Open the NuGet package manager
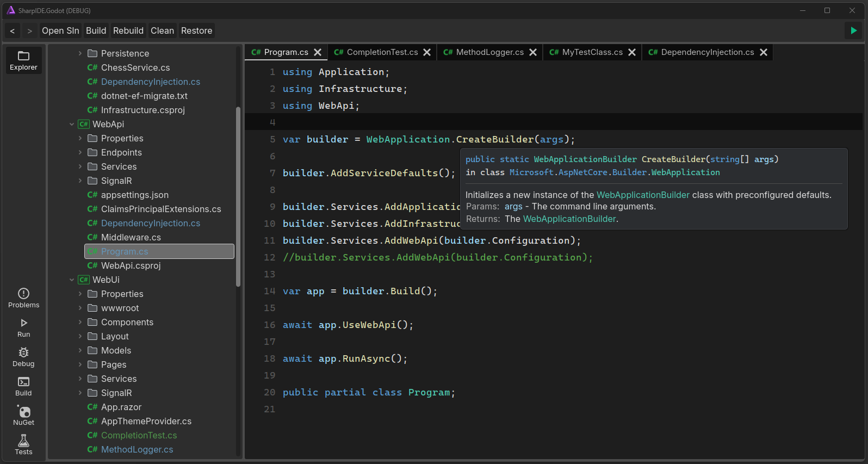The width and height of the screenshot is (868, 464). pyautogui.click(x=23, y=416)
